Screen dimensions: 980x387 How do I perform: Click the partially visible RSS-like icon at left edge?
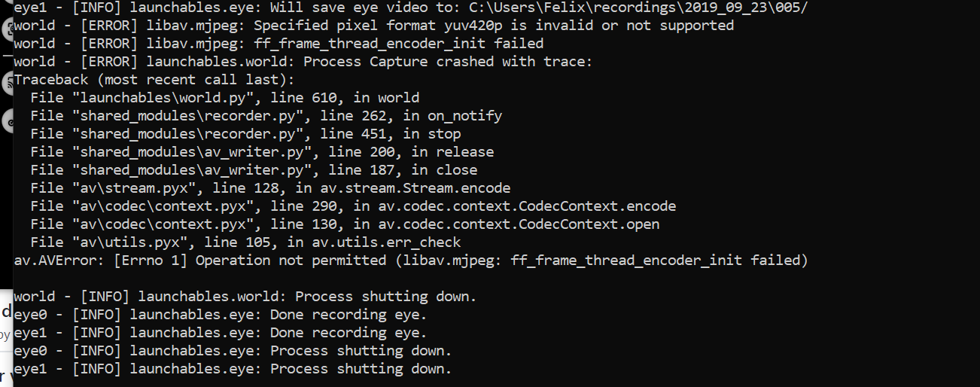coord(6,84)
